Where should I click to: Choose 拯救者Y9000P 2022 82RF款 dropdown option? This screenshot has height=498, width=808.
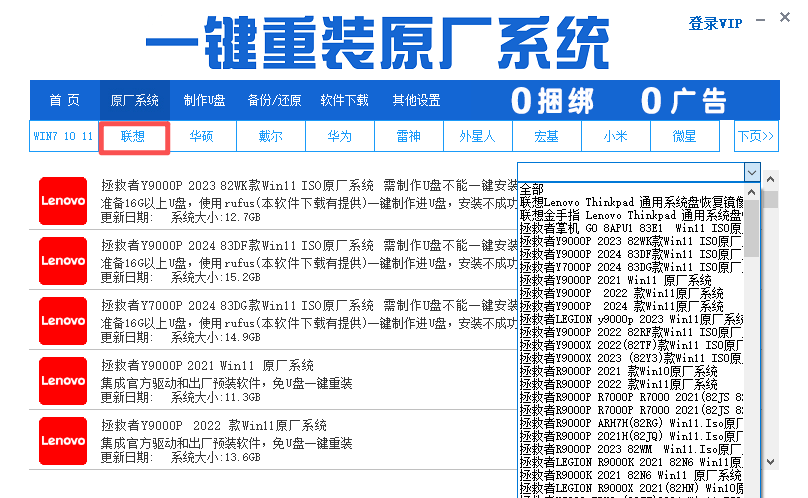[x=631, y=332]
